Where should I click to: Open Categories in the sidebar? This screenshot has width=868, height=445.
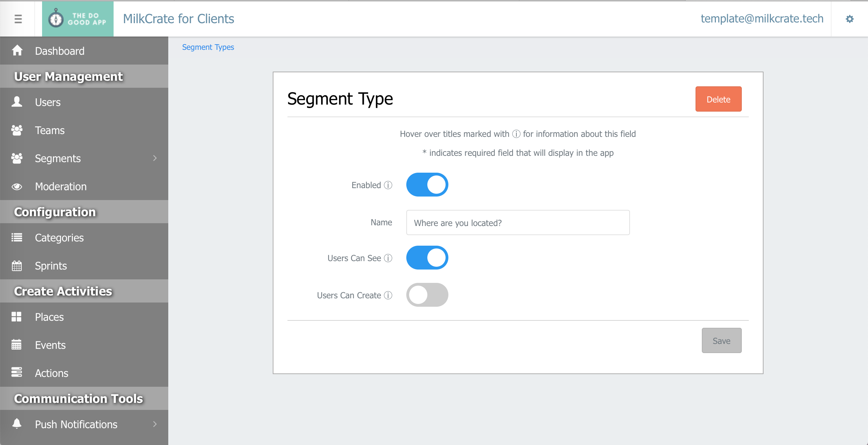coord(84,238)
